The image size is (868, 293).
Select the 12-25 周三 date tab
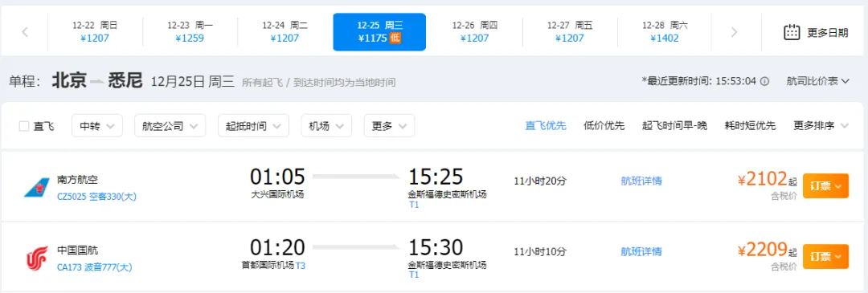(x=379, y=32)
